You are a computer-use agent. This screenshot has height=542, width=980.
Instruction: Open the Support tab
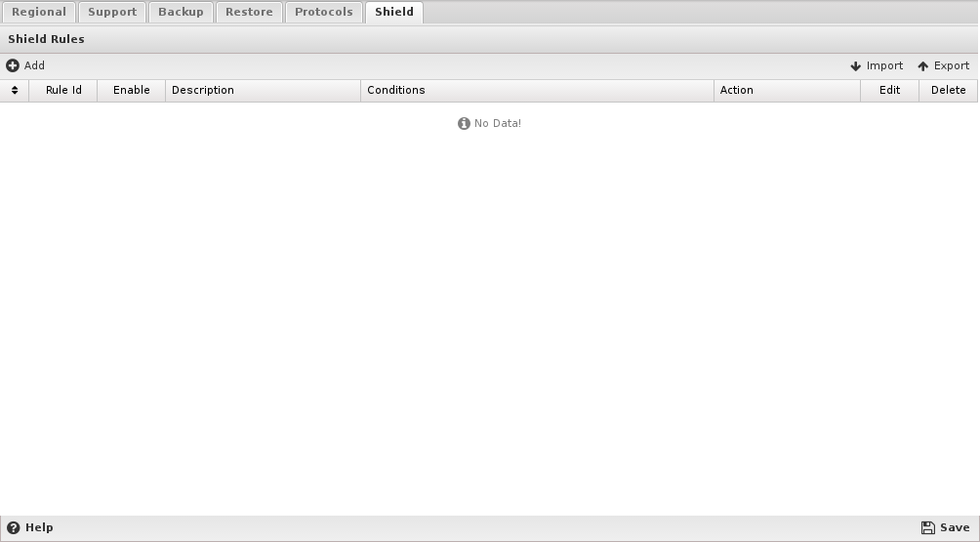(x=112, y=12)
